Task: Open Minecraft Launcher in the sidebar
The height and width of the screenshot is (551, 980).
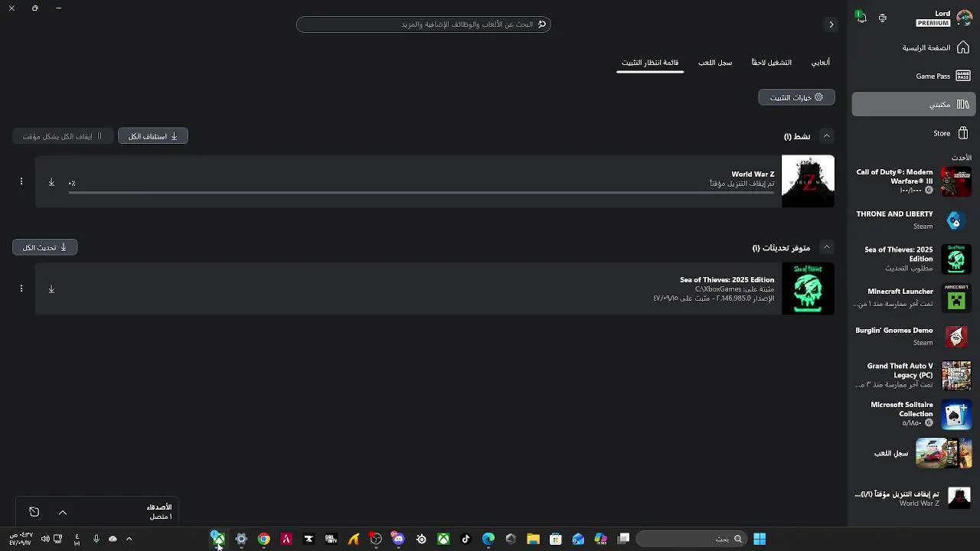Action: pos(913,298)
